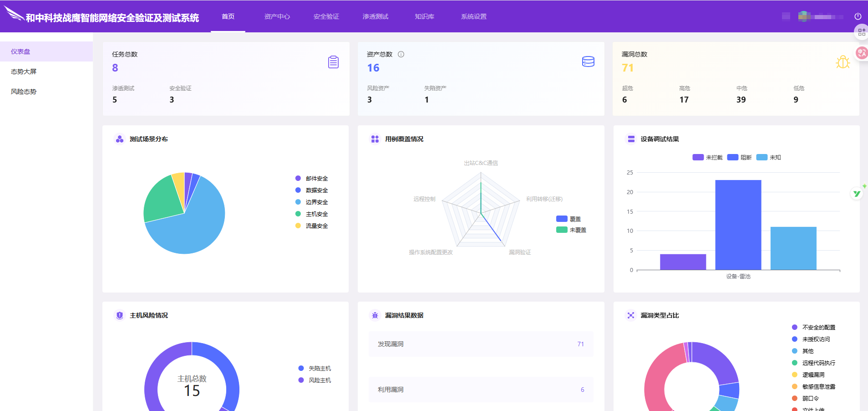The image size is (868, 411).
Task: Click the blue 阻断 bar in chart
Action: [738, 225]
